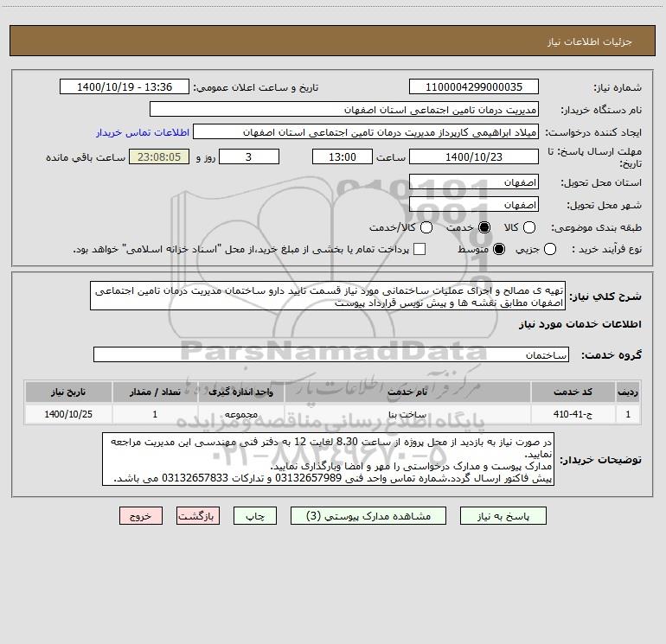Viewport: 666px width, 644px height.
Task: Toggle the اسناد خزانه اسلامی payment checkbox
Action: pos(419,249)
